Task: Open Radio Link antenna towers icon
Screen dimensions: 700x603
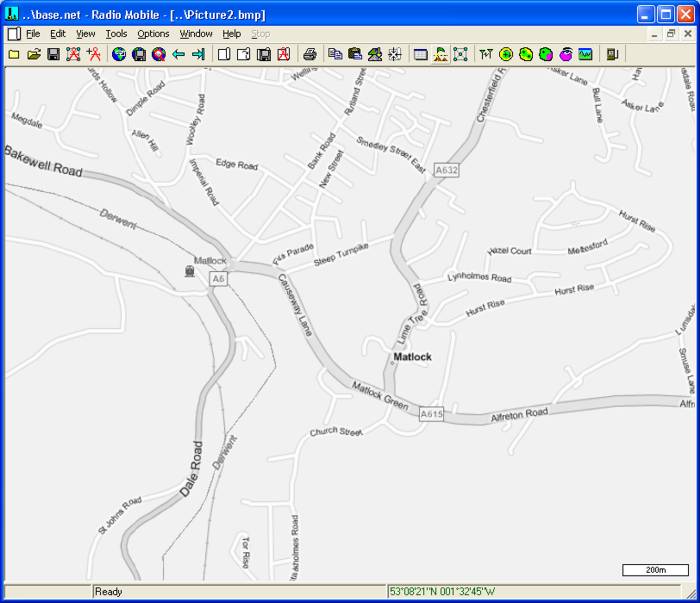Action: click(x=486, y=54)
